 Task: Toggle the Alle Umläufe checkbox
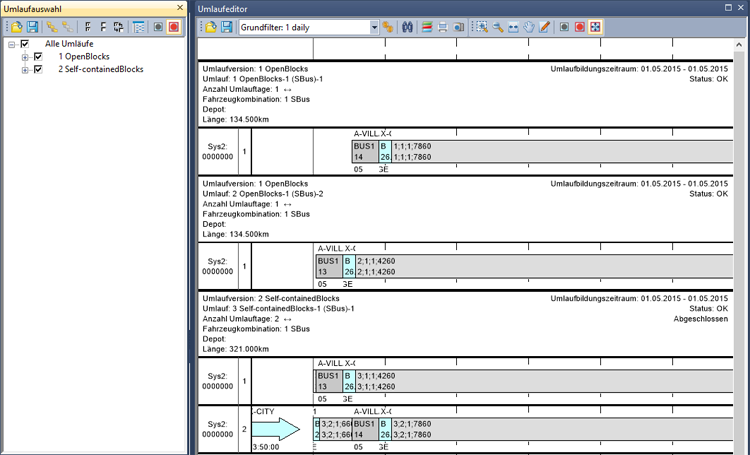[25, 45]
